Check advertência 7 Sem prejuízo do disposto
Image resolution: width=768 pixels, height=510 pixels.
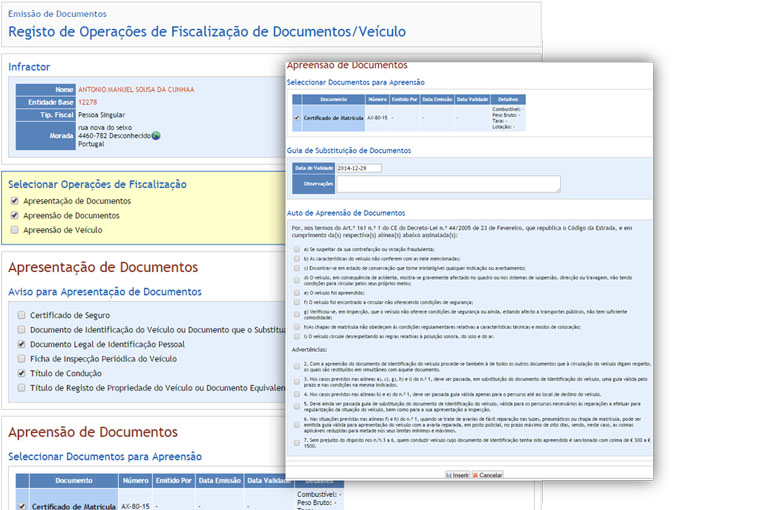coord(297,443)
